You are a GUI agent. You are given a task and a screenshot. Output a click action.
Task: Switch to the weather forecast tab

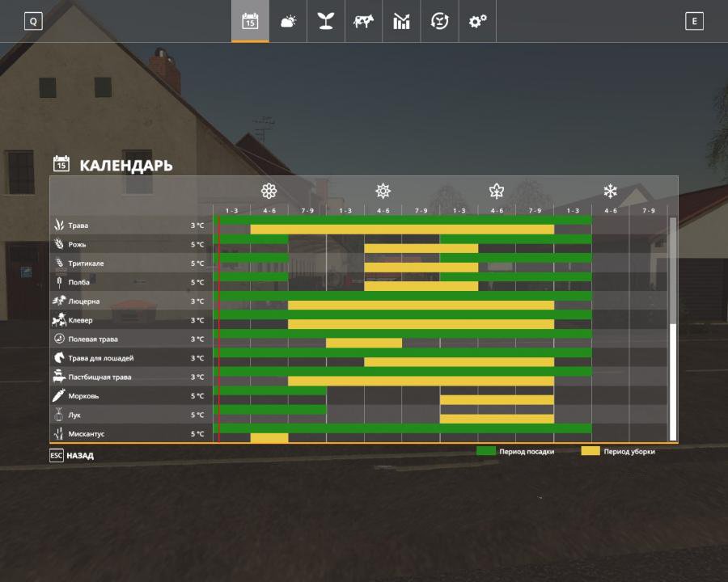click(x=288, y=22)
